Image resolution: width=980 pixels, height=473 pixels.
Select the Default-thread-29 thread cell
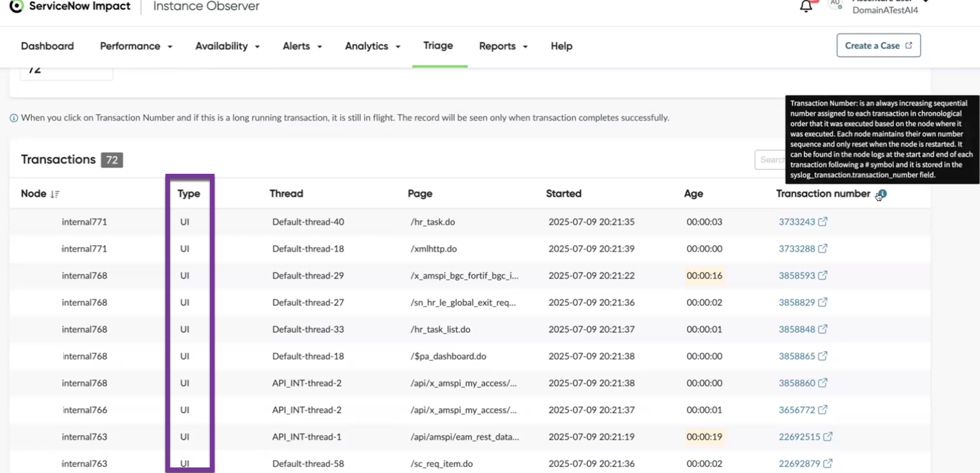[308, 276]
